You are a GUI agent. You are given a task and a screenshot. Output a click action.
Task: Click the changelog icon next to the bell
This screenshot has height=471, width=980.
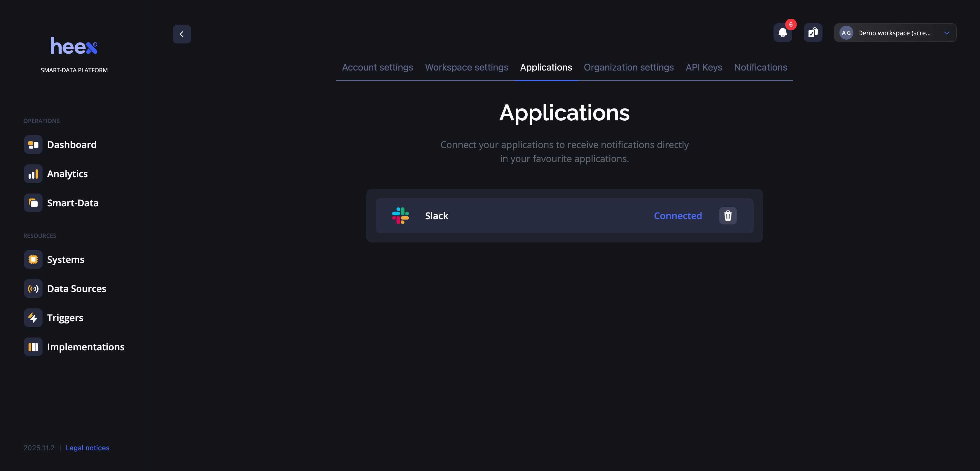pyautogui.click(x=813, y=33)
